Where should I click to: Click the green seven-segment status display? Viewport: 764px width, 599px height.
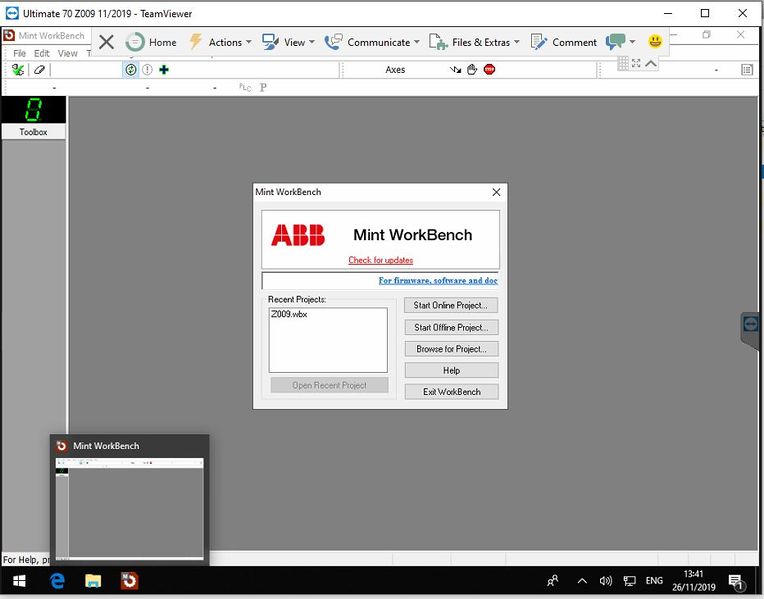coord(33,110)
